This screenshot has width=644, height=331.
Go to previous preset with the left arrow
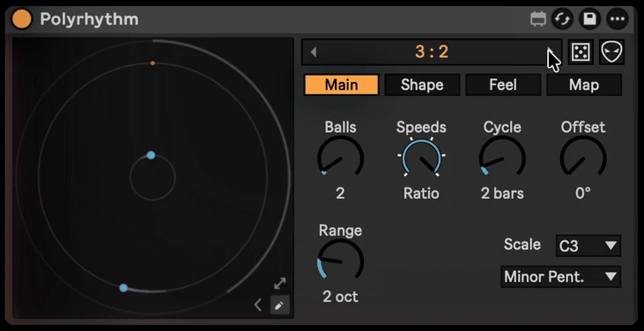[x=314, y=52]
